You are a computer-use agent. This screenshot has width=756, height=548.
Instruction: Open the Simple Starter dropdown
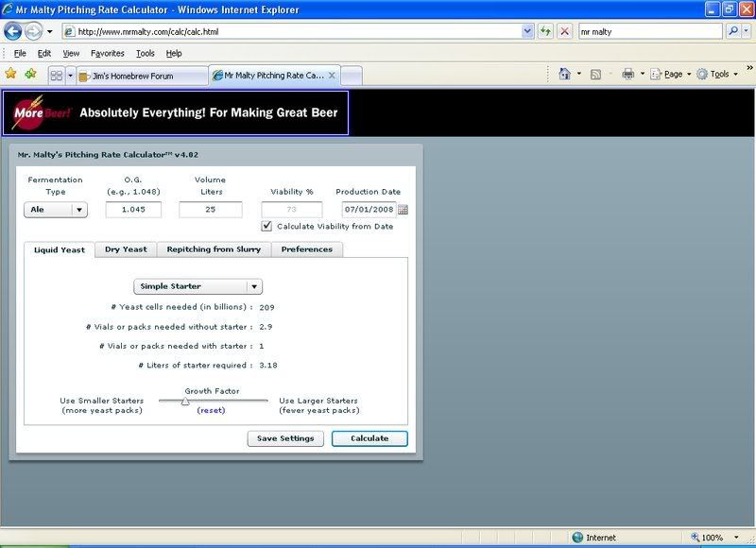click(198, 286)
